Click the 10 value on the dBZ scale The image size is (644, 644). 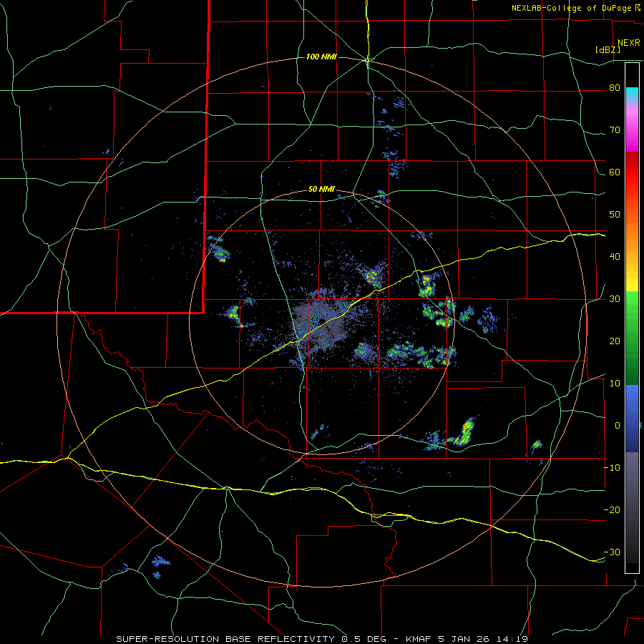(615, 384)
